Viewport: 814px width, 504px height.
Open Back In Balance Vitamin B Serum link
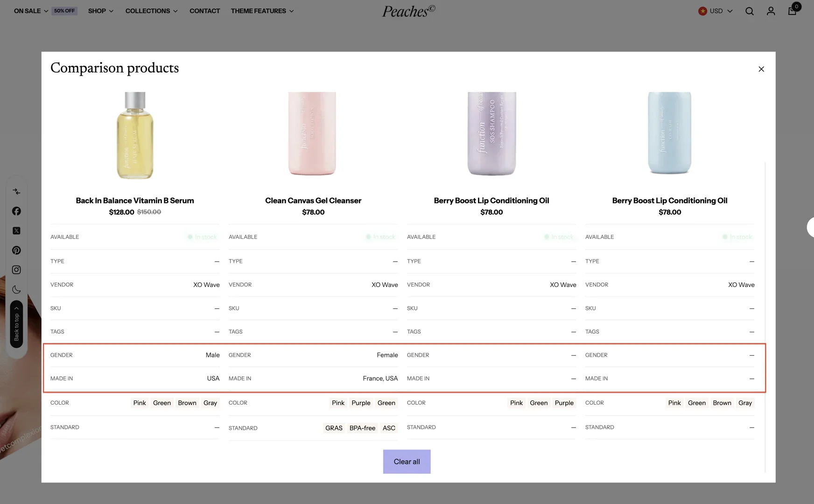(x=135, y=201)
